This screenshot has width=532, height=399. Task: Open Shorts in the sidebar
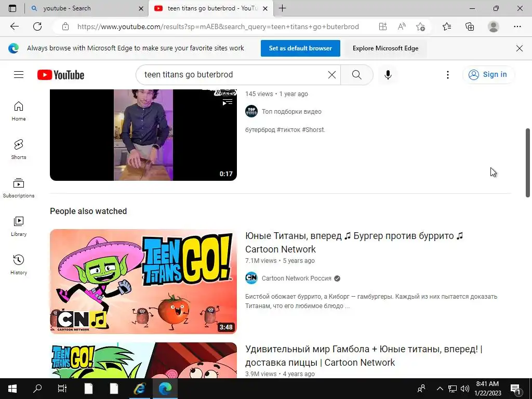(19, 150)
